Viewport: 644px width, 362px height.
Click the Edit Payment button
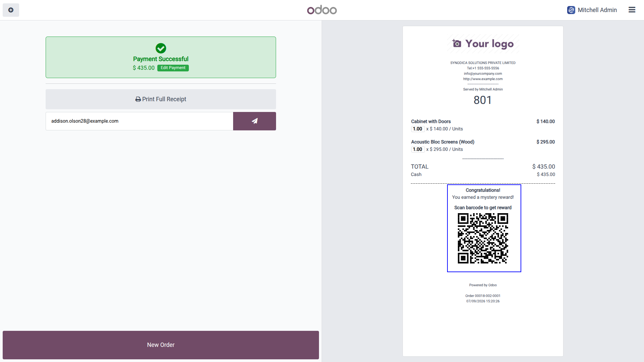tap(173, 68)
